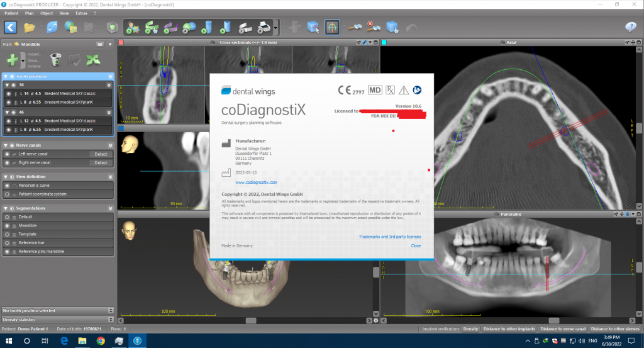Click Detect for Right nerve canal
The height and width of the screenshot is (348, 644).
(x=101, y=163)
